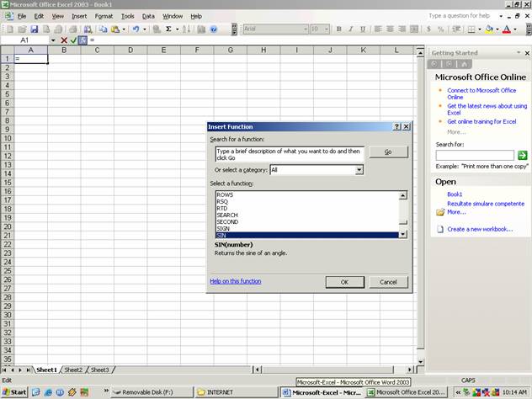Click the Merge and Center icon
Image resolution: width=532 pixels, height=399 pixels.
414,29
